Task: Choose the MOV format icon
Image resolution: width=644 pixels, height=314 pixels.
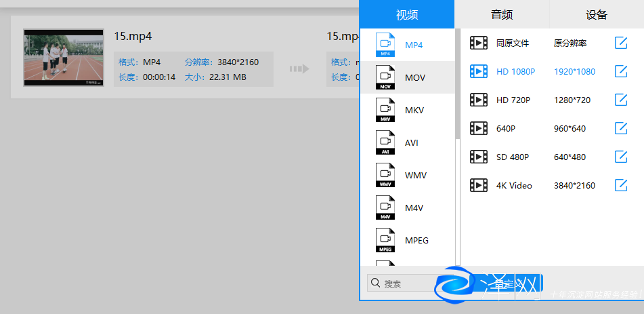Action: [385, 77]
